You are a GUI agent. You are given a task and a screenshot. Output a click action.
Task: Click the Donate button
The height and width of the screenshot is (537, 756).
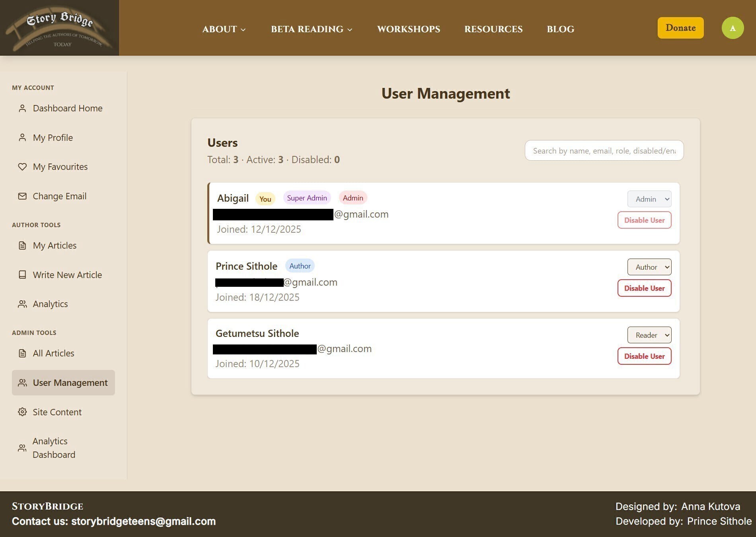click(680, 27)
